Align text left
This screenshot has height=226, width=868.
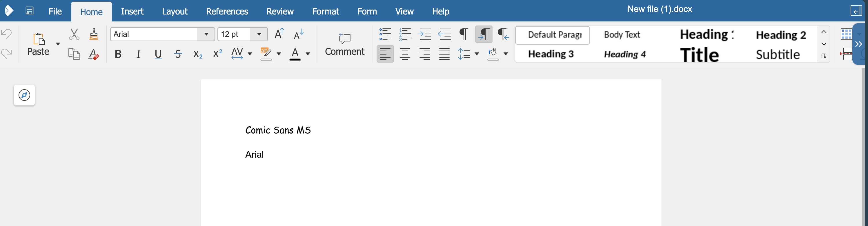(385, 54)
